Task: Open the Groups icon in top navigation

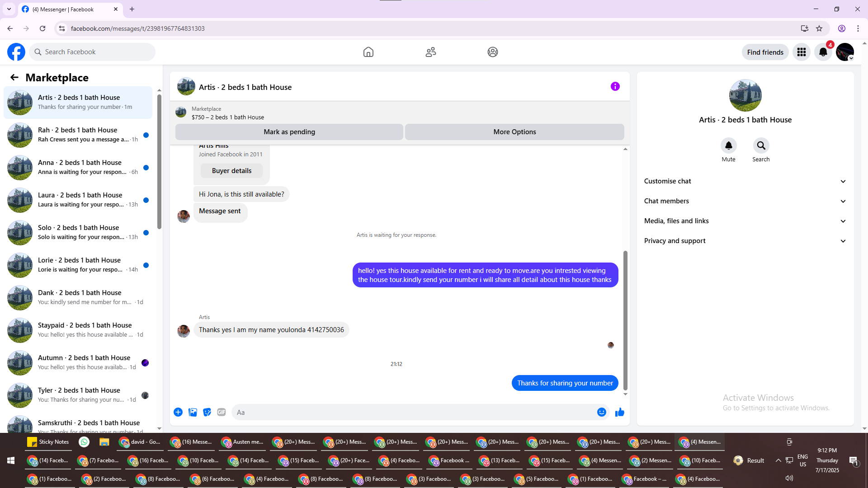Action: (493, 52)
